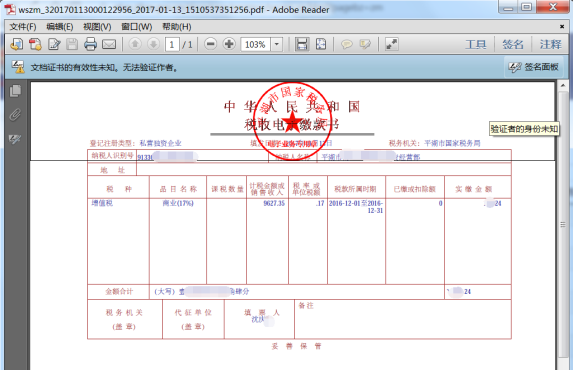Click the Email envelope icon
Viewport: 574px width, 371px height.
[109, 44]
